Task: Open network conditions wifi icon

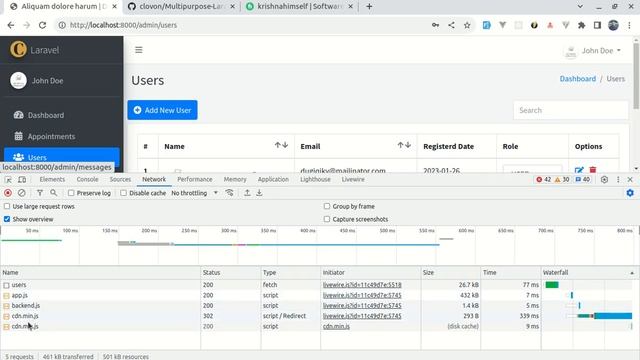Action: tap(229, 193)
